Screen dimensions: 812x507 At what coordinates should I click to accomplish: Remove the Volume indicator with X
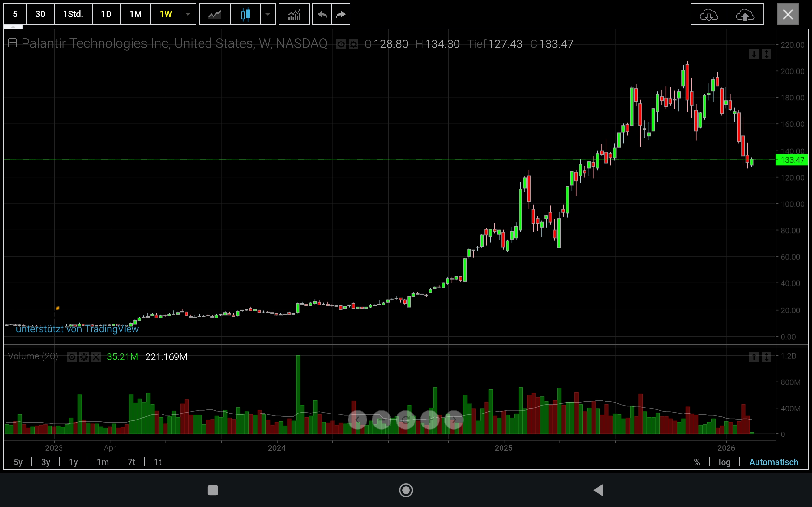pyautogui.click(x=96, y=357)
